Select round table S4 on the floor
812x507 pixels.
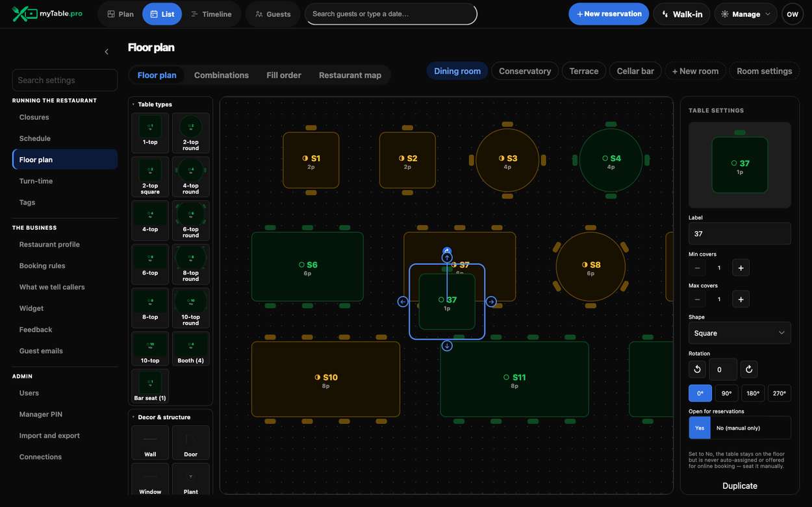[x=611, y=160]
